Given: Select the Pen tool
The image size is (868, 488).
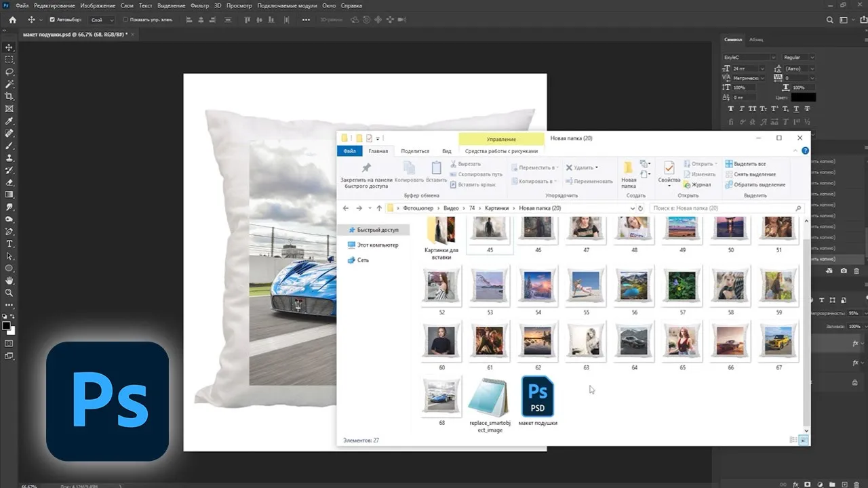Looking at the screenshot, I should pos(9,231).
